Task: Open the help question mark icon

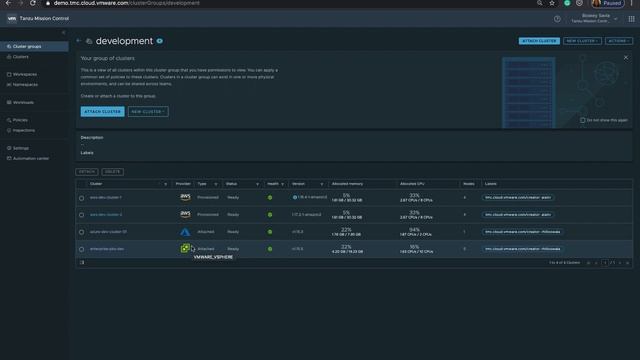Action: 557,19
